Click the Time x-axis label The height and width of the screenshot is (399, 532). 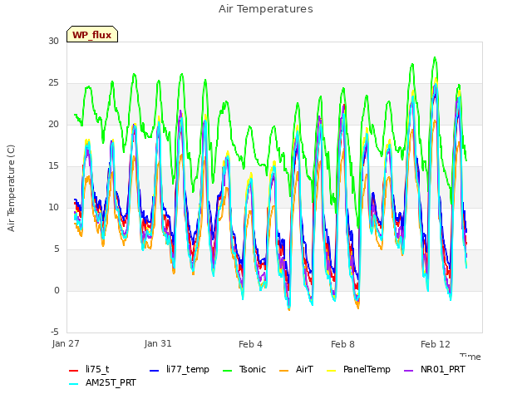(470, 357)
